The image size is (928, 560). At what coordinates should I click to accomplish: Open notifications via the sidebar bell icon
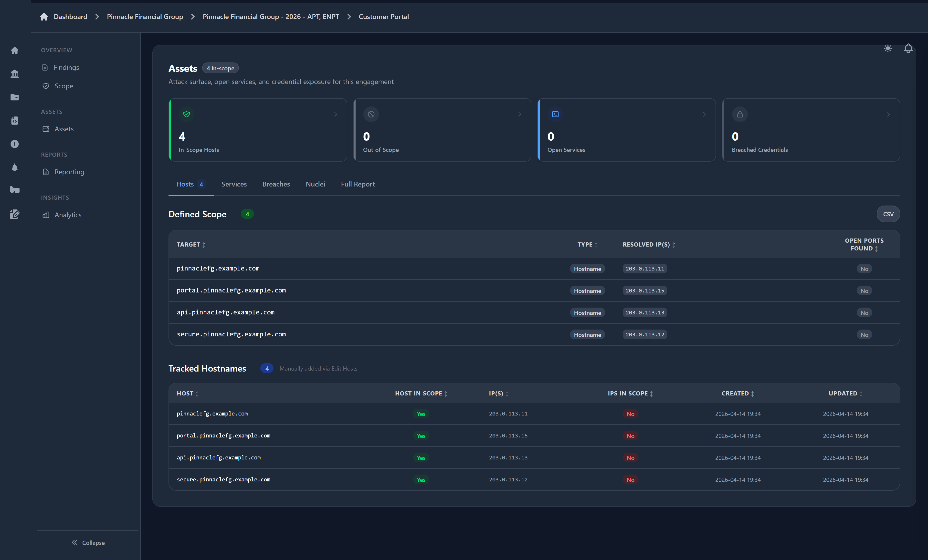(14, 167)
